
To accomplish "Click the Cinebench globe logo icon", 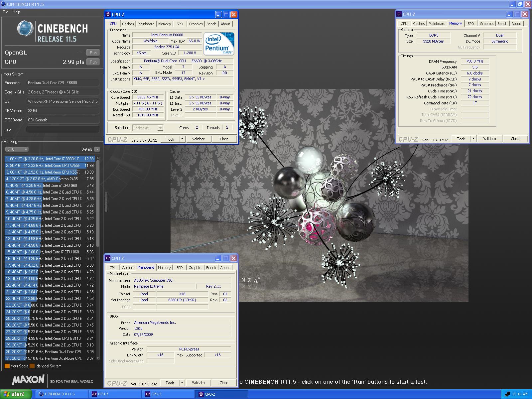I will (25, 28).
